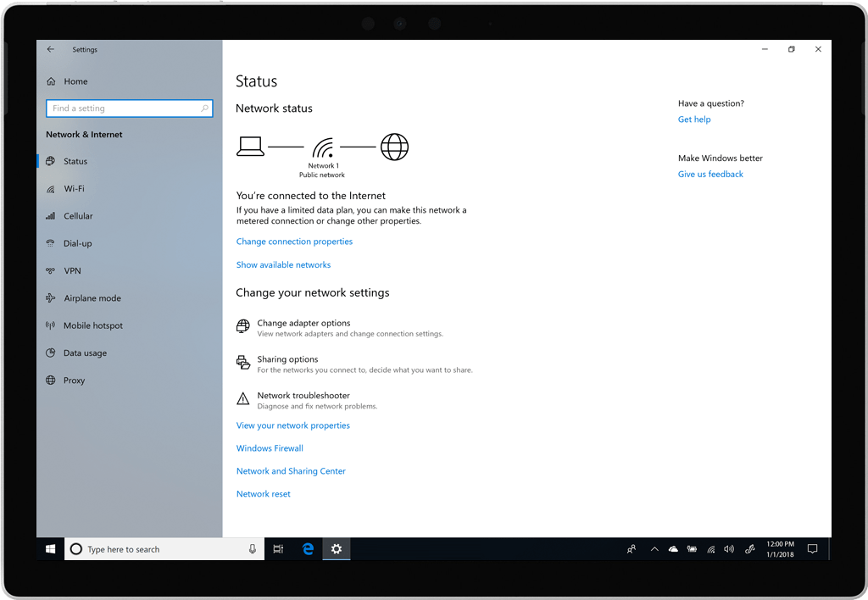The width and height of the screenshot is (868, 600).
Task: Open Dial-up settings page
Action: (x=77, y=243)
